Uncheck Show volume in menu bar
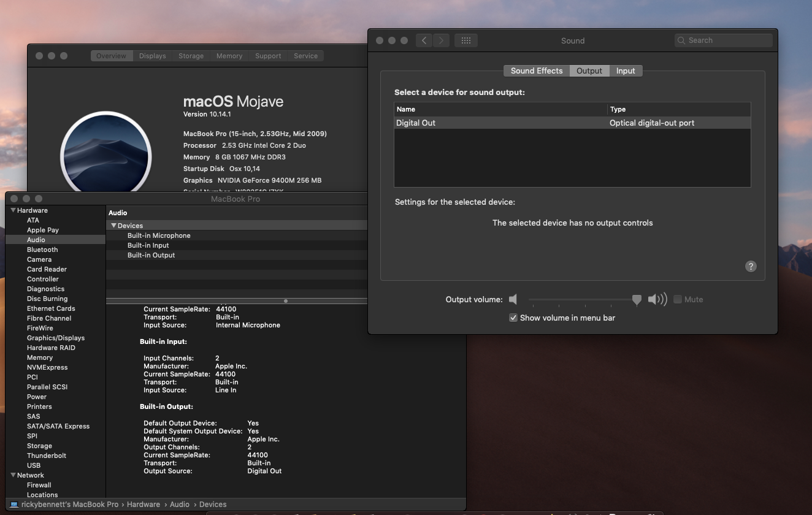The height and width of the screenshot is (515, 812). (x=513, y=318)
